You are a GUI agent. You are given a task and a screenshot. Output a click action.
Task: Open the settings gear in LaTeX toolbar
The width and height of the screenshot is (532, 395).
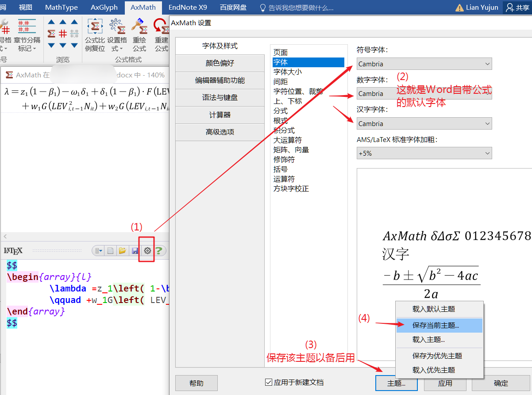[147, 251]
